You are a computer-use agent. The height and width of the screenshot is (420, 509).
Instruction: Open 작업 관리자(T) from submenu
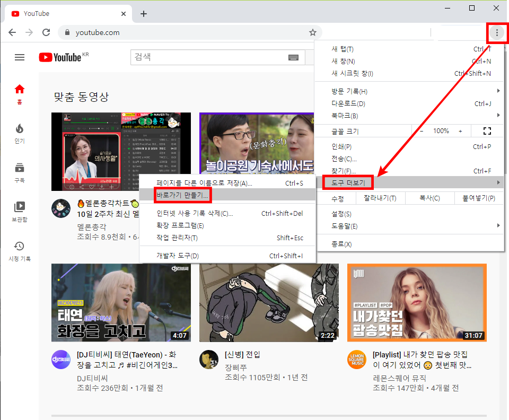point(227,238)
